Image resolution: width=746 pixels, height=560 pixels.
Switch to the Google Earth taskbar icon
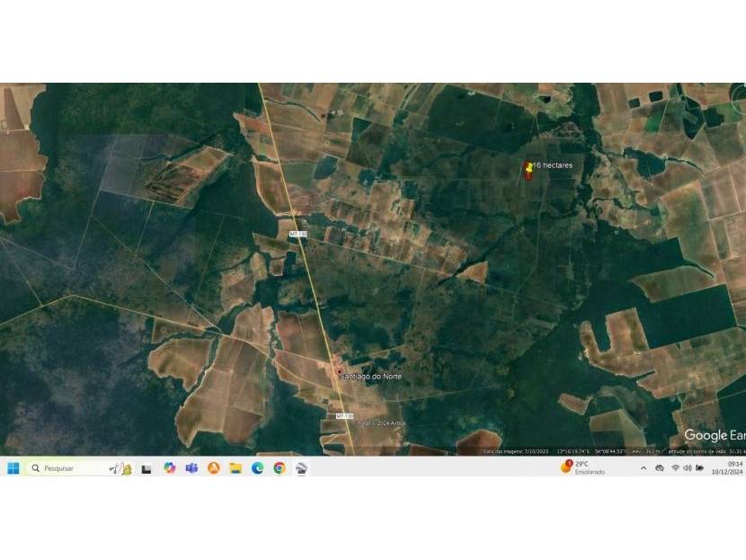pos(301,468)
